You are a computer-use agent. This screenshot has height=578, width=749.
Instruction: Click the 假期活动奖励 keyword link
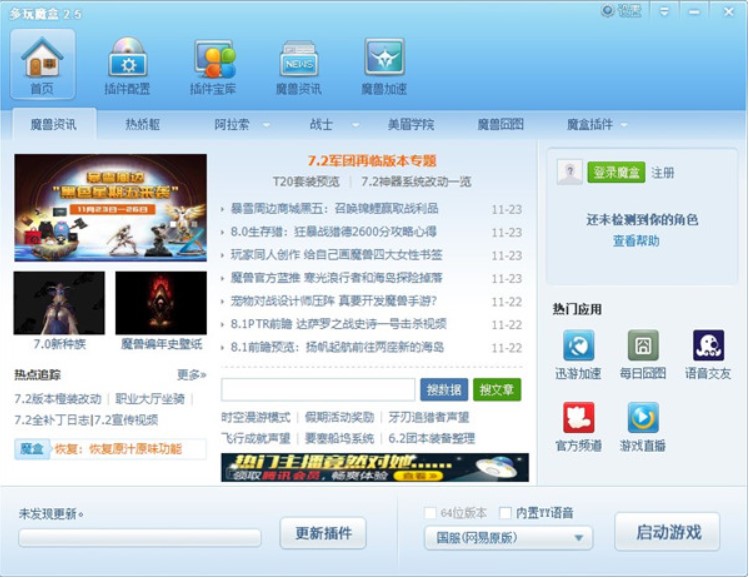coord(340,417)
